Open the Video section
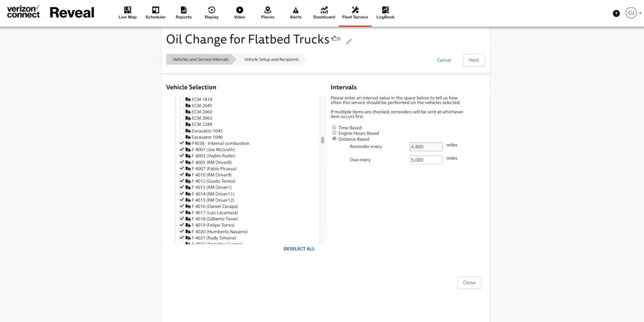This screenshot has width=644, height=322. (x=239, y=13)
